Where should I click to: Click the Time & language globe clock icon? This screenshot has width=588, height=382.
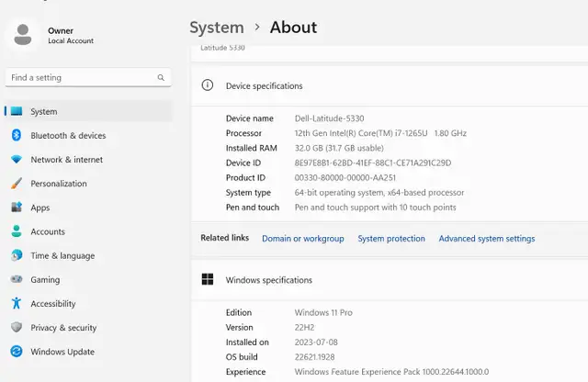17,255
